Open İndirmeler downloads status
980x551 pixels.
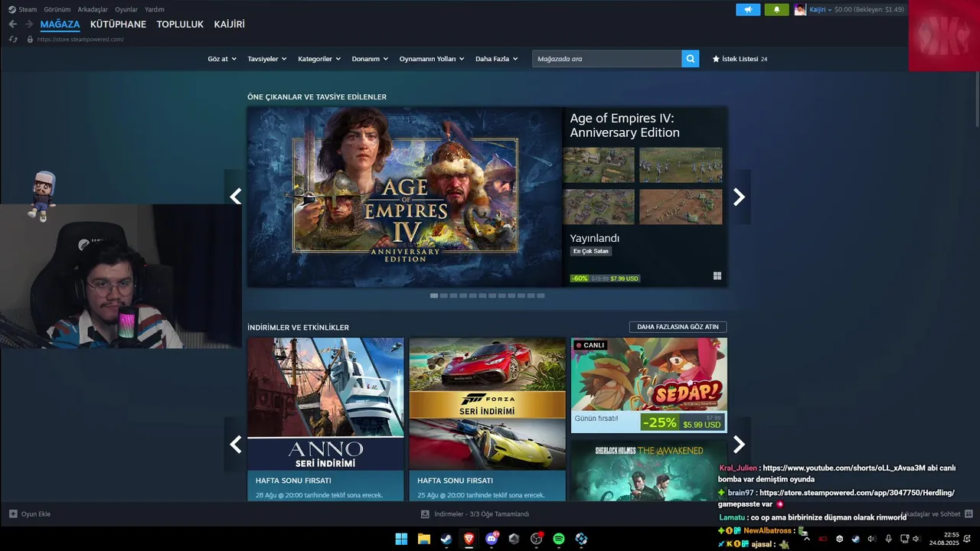point(475,514)
